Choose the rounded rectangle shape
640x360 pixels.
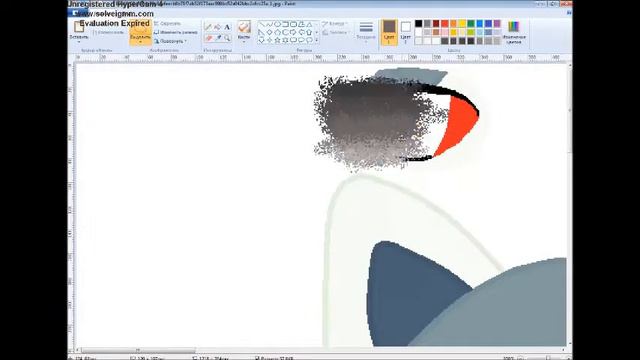(x=293, y=24)
